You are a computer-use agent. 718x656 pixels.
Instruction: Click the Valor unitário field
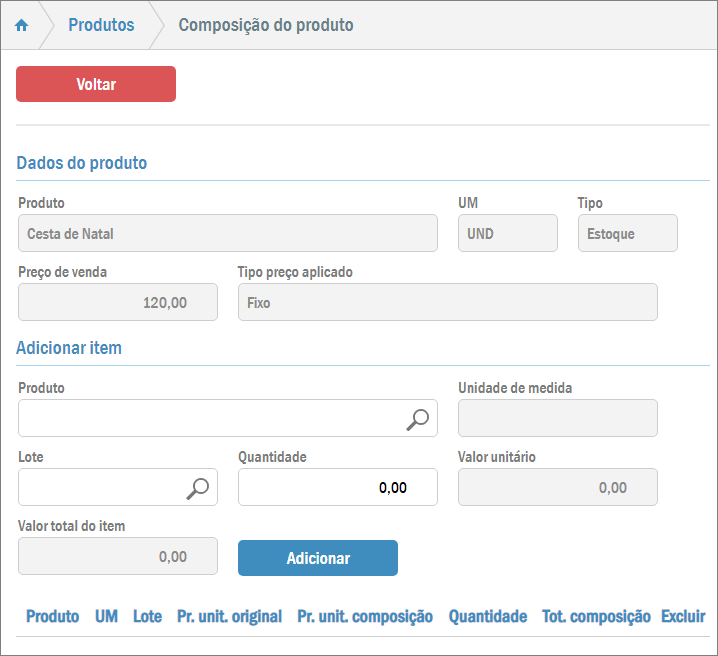click(x=557, y=487)
